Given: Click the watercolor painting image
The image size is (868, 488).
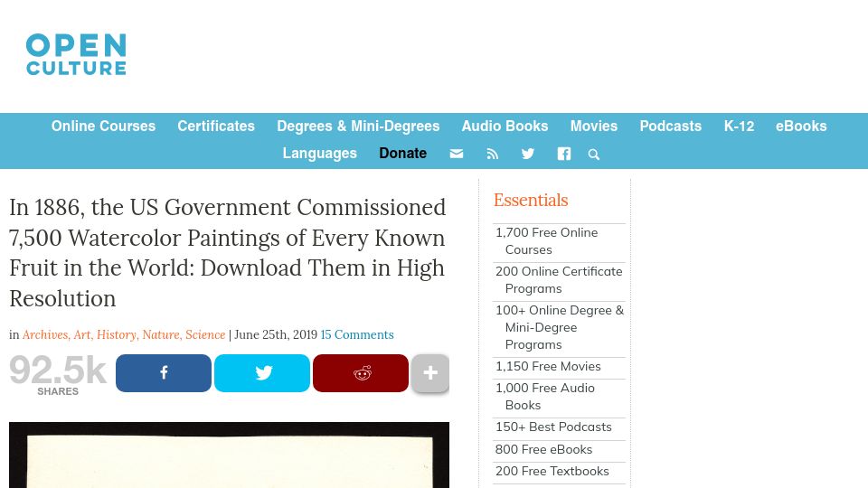Looking at the screenshot, I should (229, 455).
